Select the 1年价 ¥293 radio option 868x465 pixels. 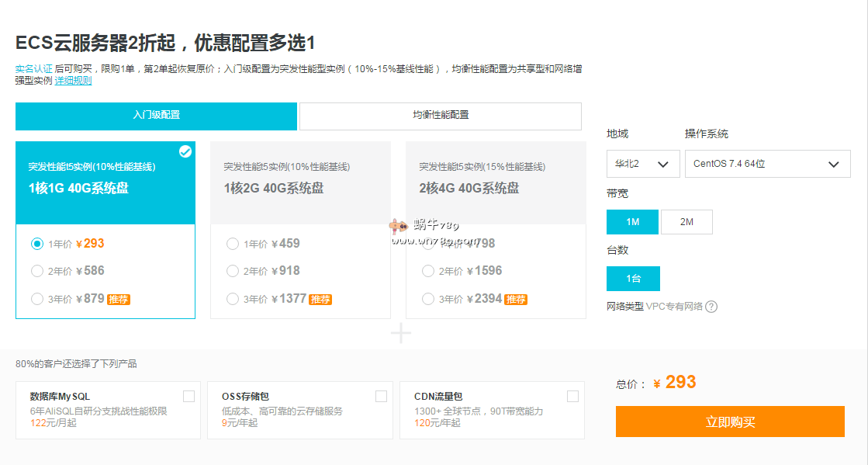pos(37,244)
